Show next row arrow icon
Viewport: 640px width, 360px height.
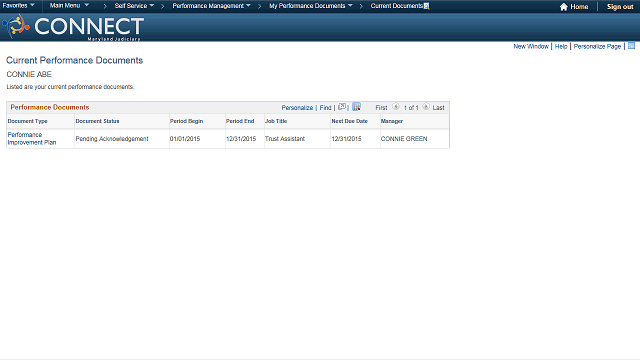pos(426,107)
